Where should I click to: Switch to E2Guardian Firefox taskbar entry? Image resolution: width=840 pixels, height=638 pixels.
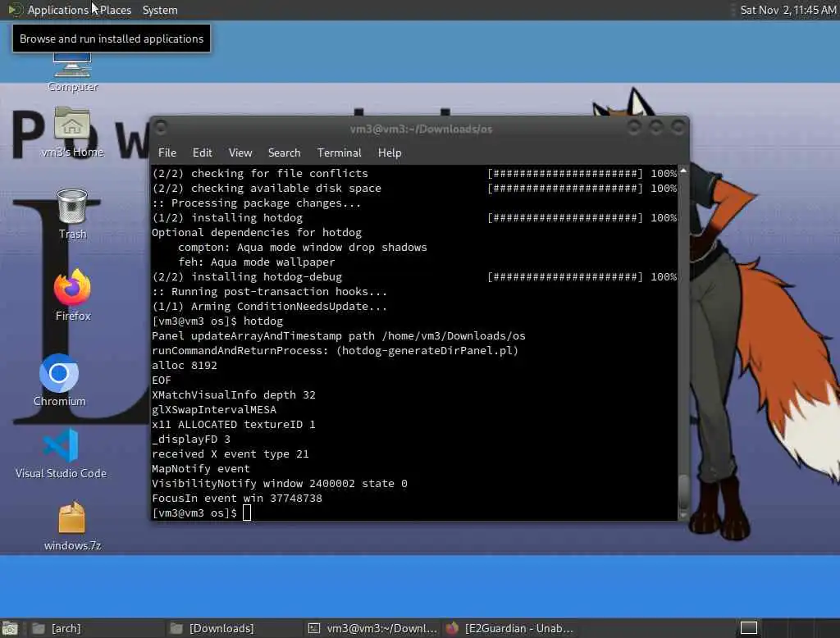point(510,628)
